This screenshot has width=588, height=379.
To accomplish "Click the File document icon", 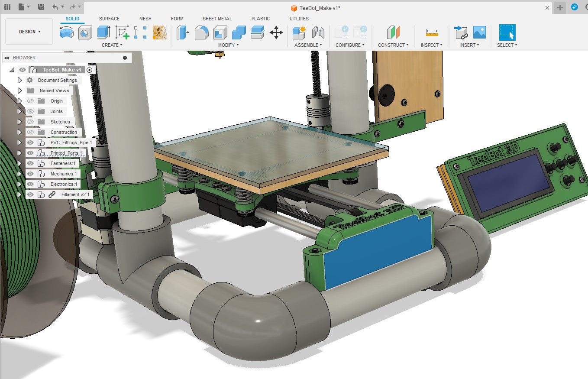I will click(22, 7).
